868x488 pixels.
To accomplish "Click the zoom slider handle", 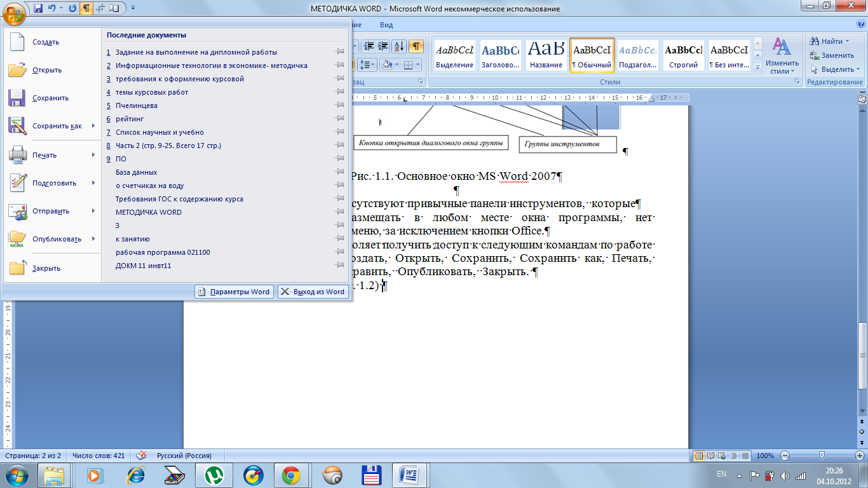I will pos(822,456).
